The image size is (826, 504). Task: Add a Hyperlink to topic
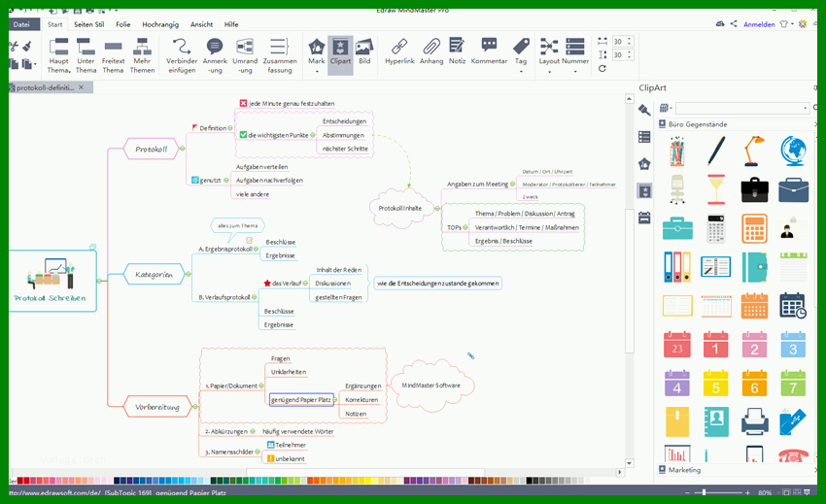[x=399, y=51]
